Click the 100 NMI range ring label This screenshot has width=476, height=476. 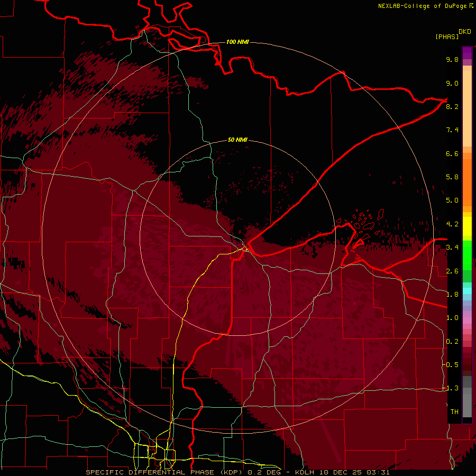tap(237, 42)
